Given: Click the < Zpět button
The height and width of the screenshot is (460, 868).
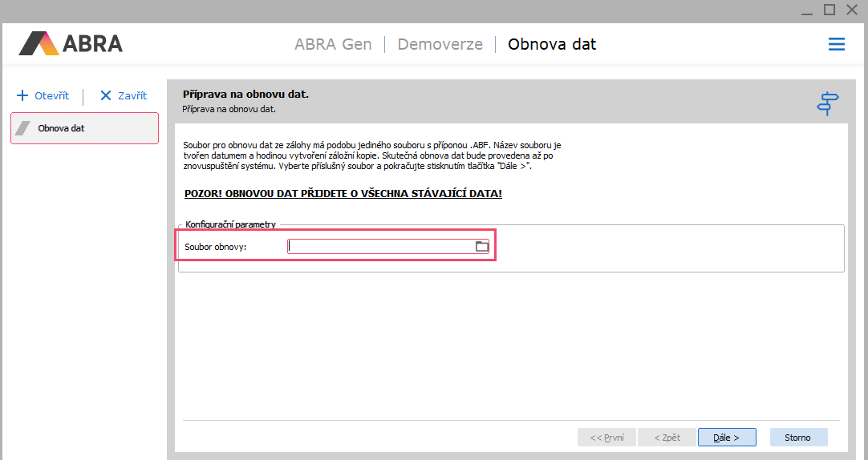Looking at the screenshot, I should click(667, 438).
